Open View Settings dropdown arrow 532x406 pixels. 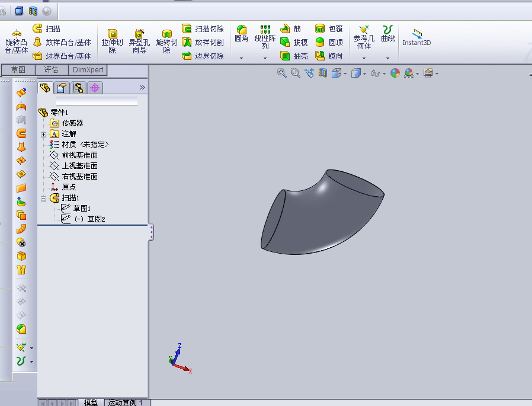437,73
